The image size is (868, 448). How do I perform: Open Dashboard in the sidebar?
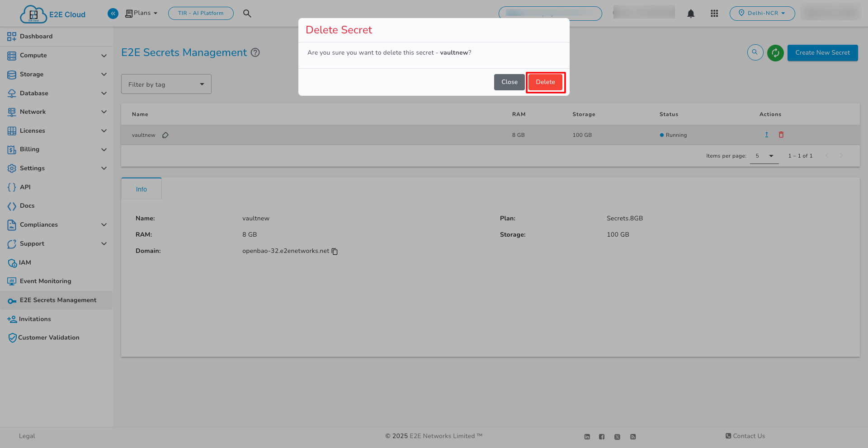[x=57, y=37]
